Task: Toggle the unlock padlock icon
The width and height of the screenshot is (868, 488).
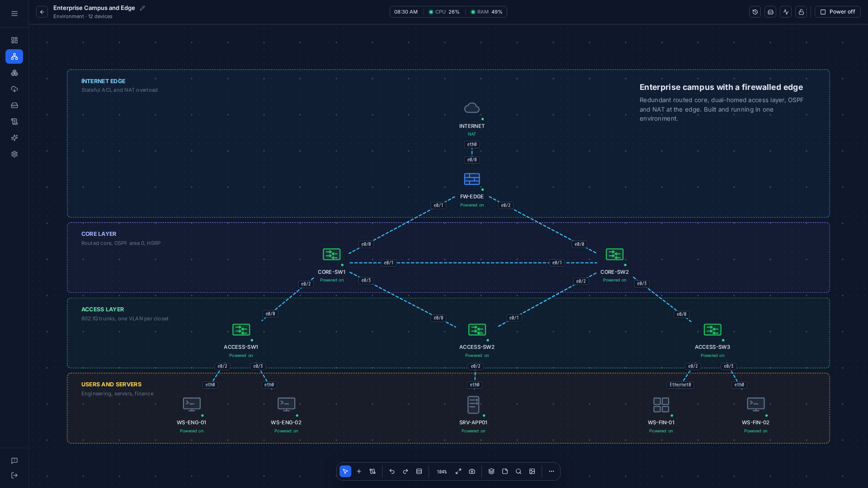Action: (801, 12)
